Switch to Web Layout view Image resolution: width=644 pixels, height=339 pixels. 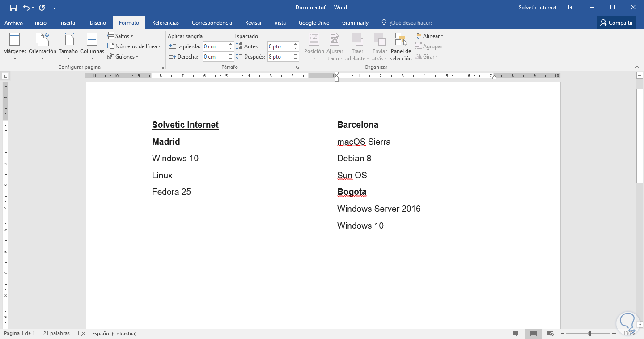coord(550,334)
